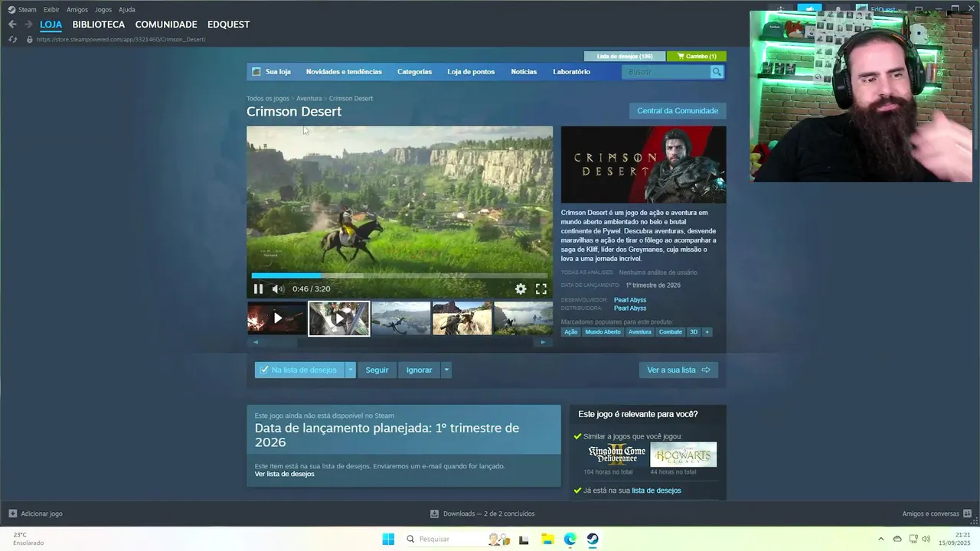Click the plus button to add tags
Image resolution: width=980 pixels, height=551 pixels.
point(707,332)
